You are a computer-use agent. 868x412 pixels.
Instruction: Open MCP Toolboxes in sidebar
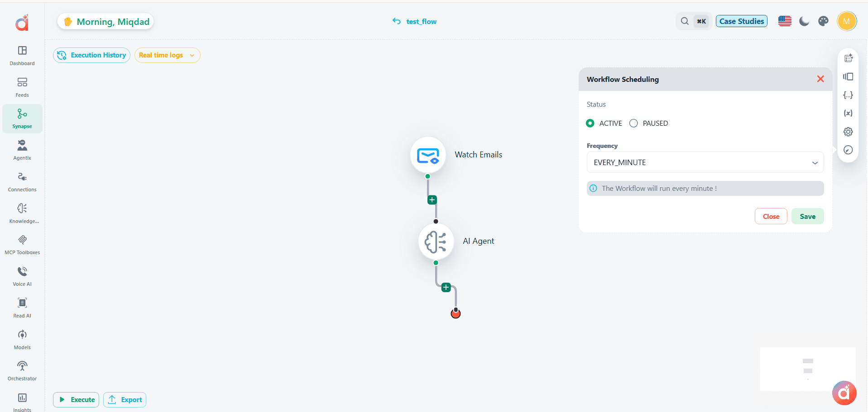[22, 245]
